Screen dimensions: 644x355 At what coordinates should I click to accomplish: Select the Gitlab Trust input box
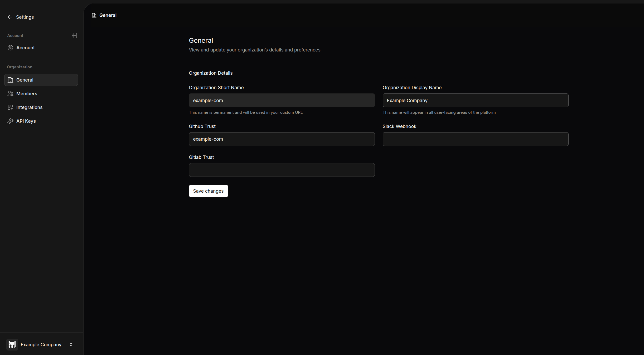282,170
